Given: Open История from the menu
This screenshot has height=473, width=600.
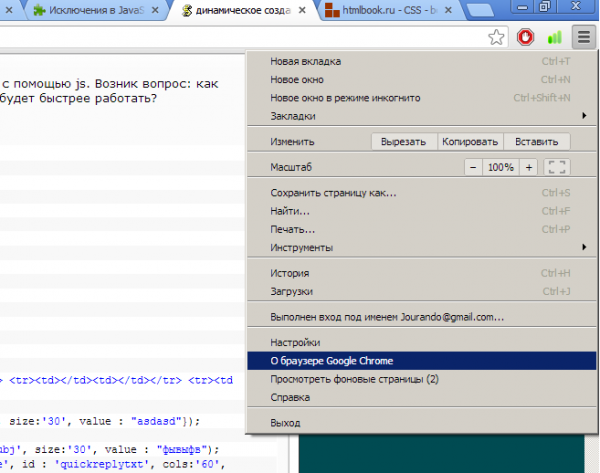Looking at the screenshot, I should 422,273.
